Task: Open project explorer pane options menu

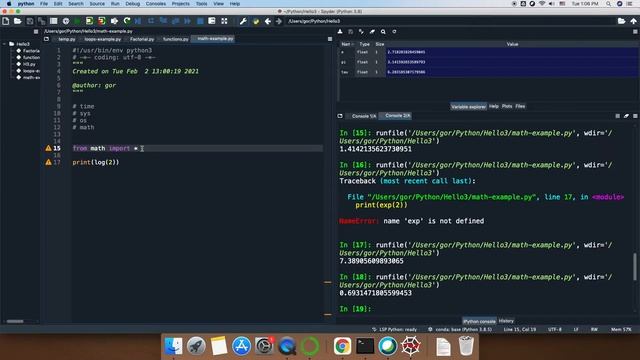Action: [x=36, y=31]
